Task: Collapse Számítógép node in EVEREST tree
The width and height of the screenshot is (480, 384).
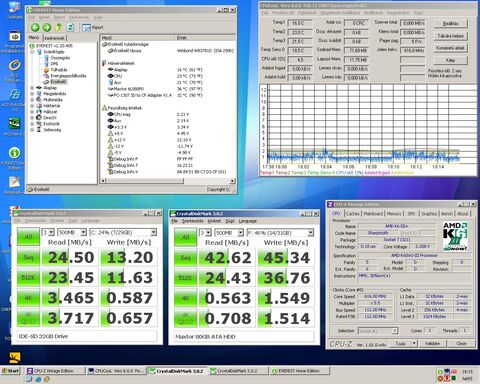Action: tap(32, 52)
